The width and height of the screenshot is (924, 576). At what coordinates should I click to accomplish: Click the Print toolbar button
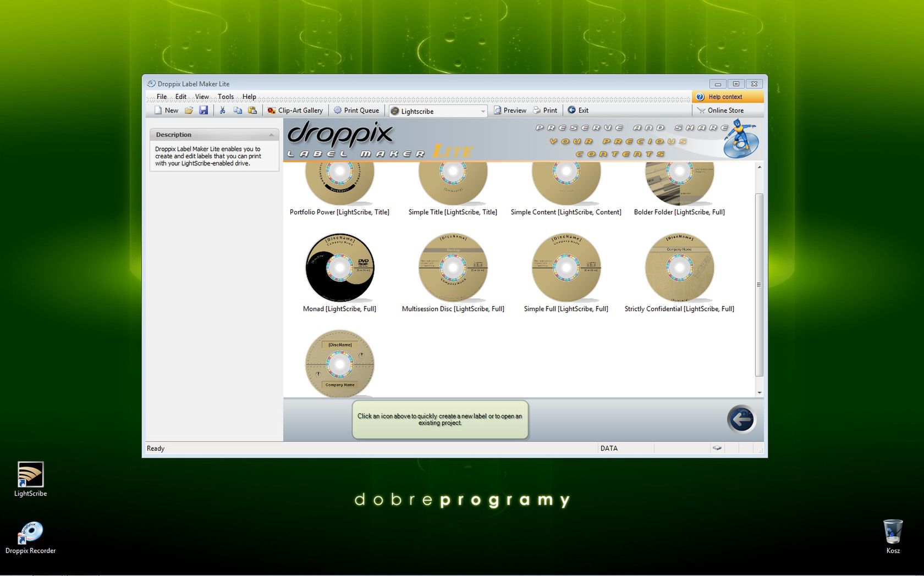point(545,110)
